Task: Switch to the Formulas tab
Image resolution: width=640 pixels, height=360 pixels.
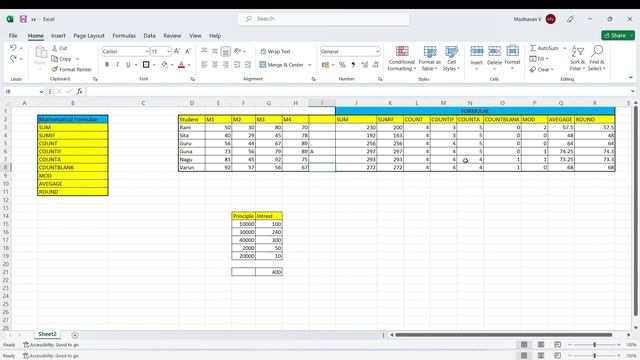Action: pos(124,36)
